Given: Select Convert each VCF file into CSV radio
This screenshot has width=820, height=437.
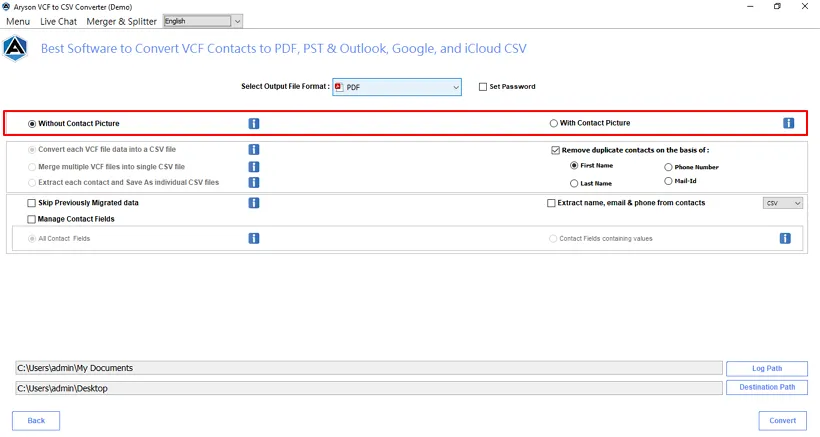Looking at the screenshot, I should point(32,150).
